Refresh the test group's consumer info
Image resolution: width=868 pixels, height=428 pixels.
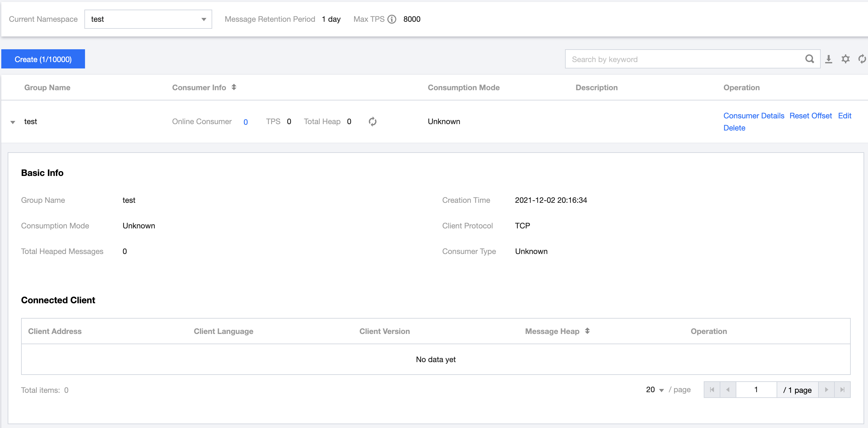pos(372,122)
